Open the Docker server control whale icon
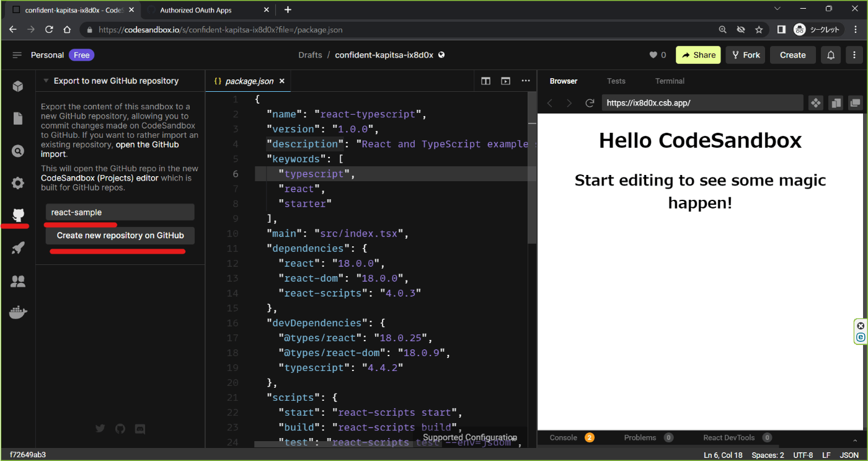868x461 pixels. 18,313
